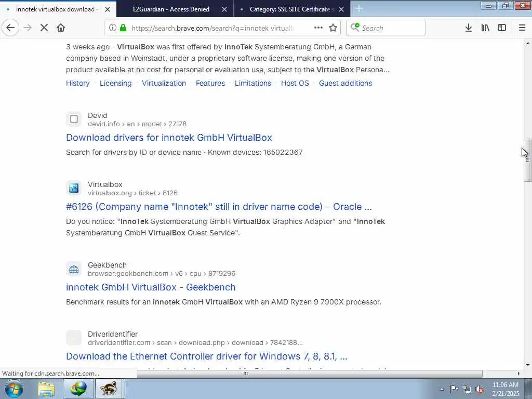Click the taskbar clock 11:06 AM
Screen dimensions: 532x399
click(506, 385)
